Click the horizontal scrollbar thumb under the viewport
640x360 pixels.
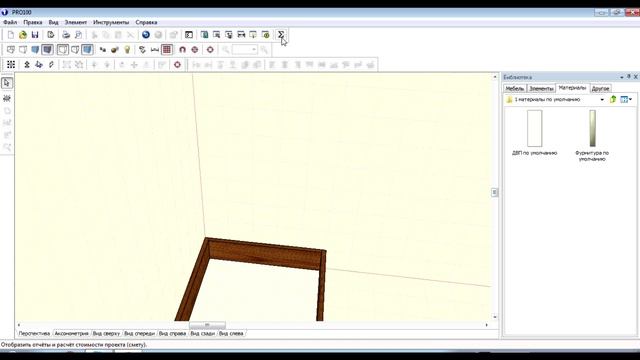pos(207,325)
